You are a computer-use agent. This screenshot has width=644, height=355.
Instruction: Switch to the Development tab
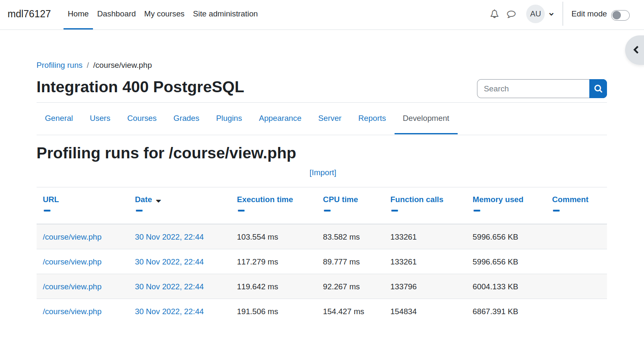[426, 118]
